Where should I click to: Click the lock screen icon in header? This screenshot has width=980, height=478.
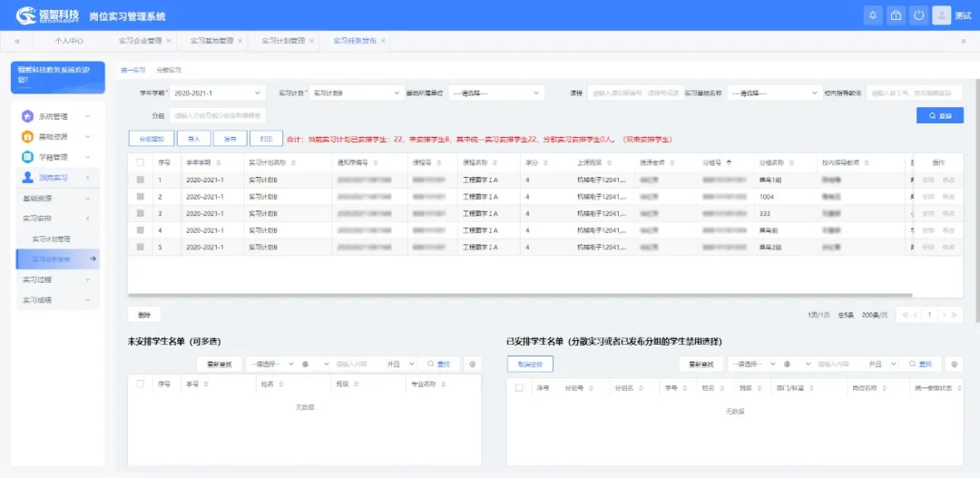[896, 15]
